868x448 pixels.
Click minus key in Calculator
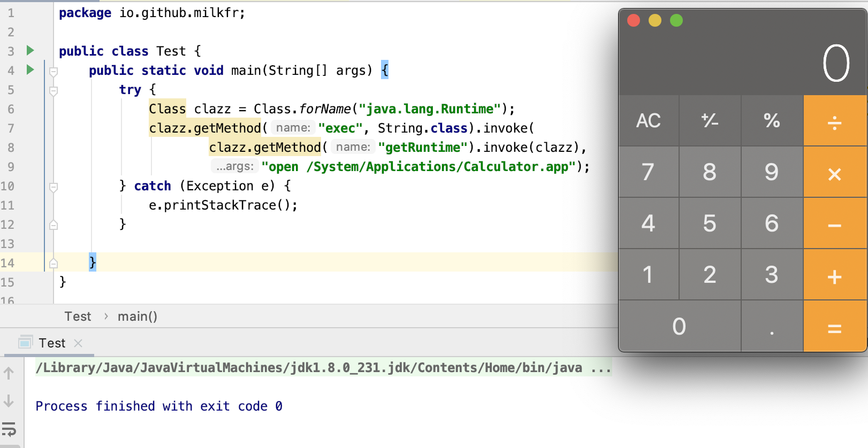click(835, 223)
